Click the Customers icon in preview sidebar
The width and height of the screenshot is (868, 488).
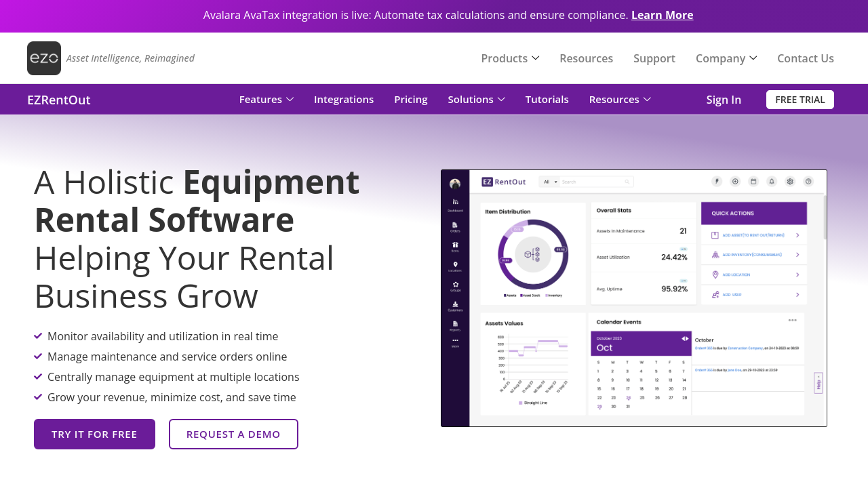(x=455, y=305)
